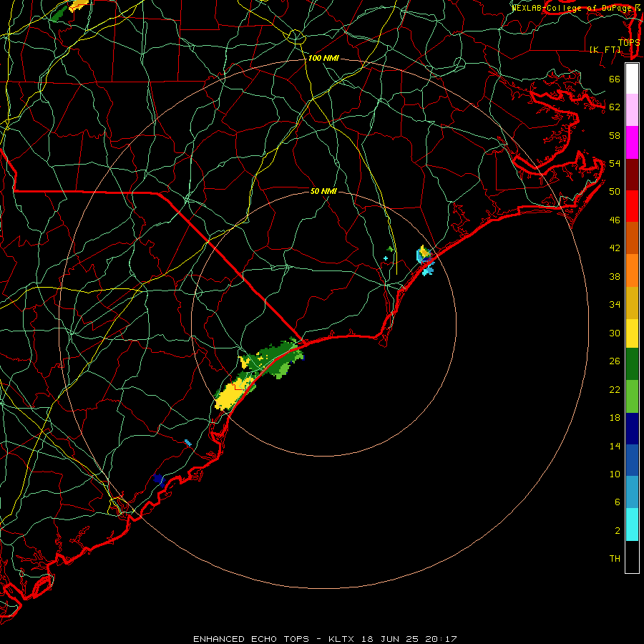Click the "100 NMI" range ring label

[323, 59]
